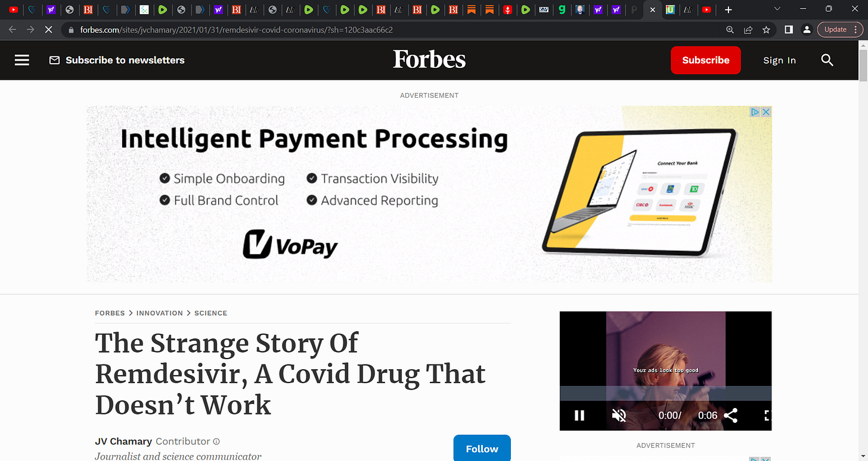Switch to the tab with green g favicon

tap(562, 10)
